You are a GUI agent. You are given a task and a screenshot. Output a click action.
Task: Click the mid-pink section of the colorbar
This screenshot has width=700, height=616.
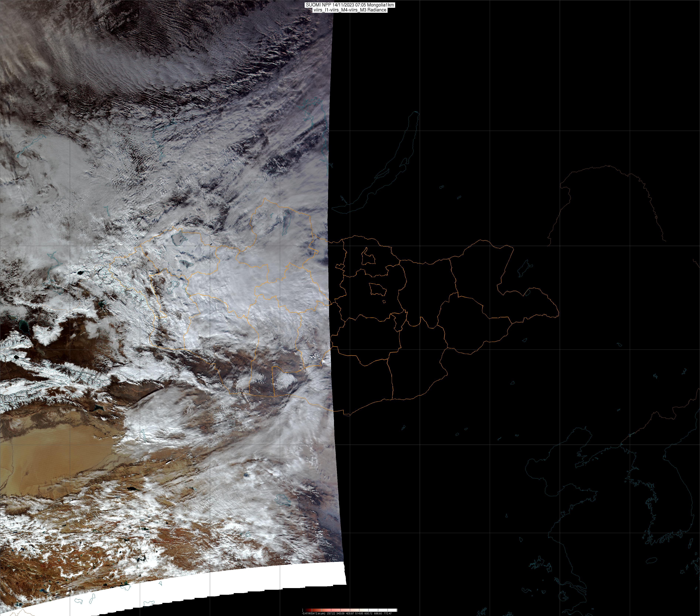(336, 610)
